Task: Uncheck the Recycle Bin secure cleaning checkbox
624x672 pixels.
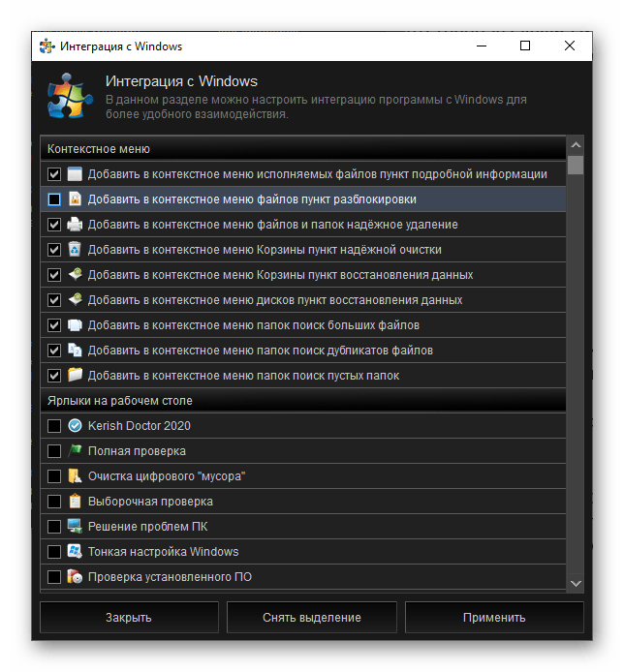Action: click(x=54, y=250)
